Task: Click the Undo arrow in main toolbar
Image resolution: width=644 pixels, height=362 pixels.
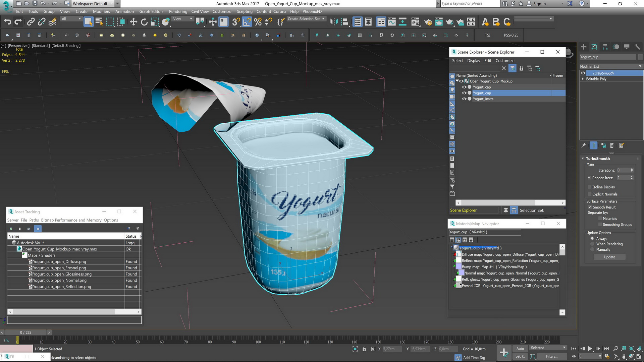Action: [7, 22]
